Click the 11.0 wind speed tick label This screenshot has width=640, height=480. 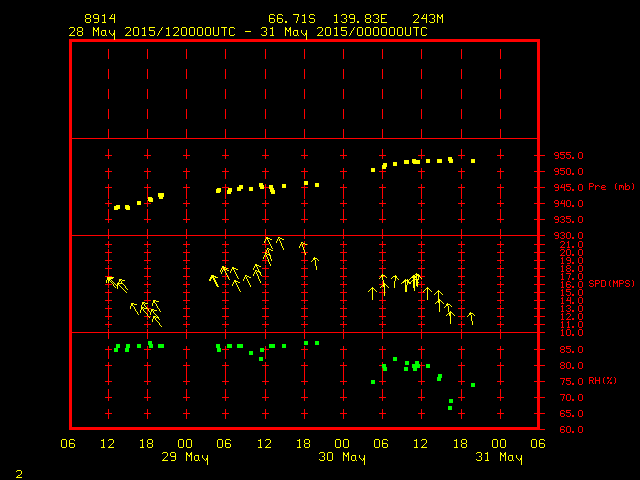[571, 325]
